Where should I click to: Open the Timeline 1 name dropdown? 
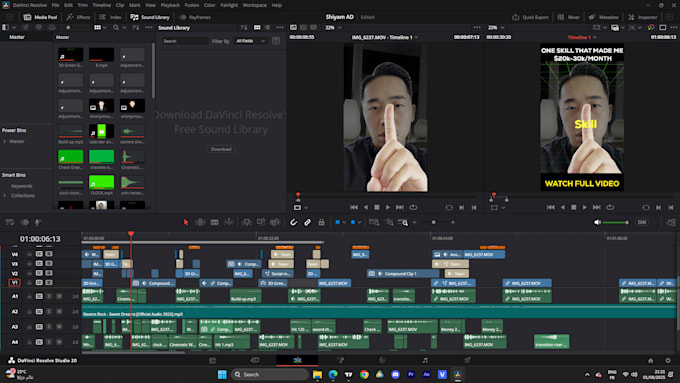[x=582, y=37]
